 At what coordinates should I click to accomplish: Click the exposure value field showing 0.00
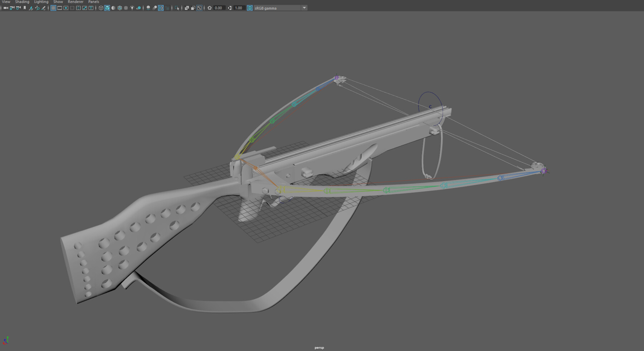(x=218, y=8)
